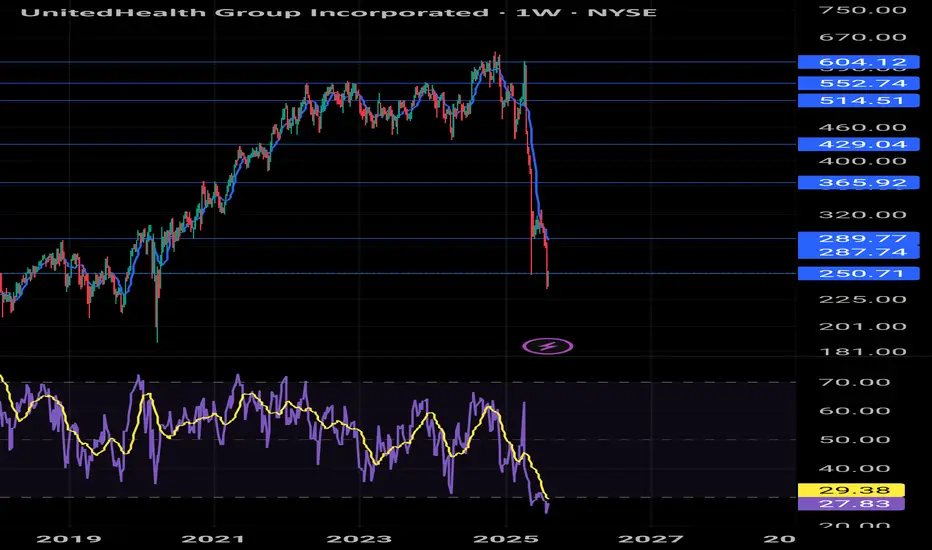The image size is (932, 550).
Task: Select the 429.04 price level label
Action: click(858, 144)
